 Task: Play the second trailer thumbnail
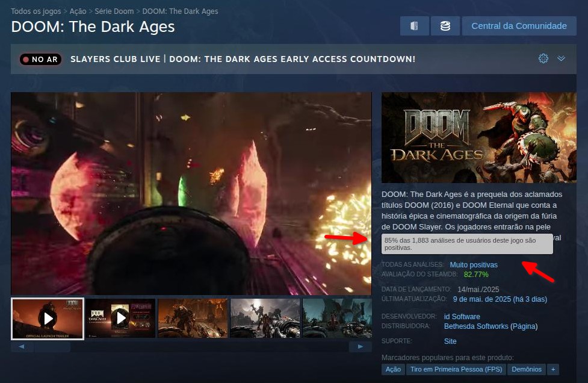120,318
